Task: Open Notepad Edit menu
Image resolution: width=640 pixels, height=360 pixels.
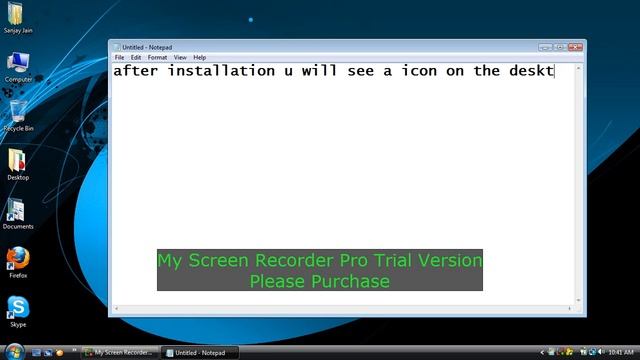Action: point(136,58)
